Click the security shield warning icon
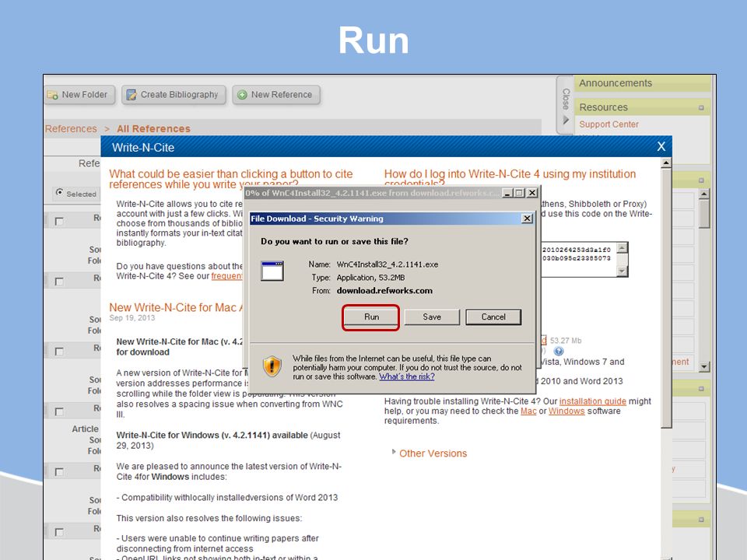This screenshot has height=560, width=747. [272, 366]
